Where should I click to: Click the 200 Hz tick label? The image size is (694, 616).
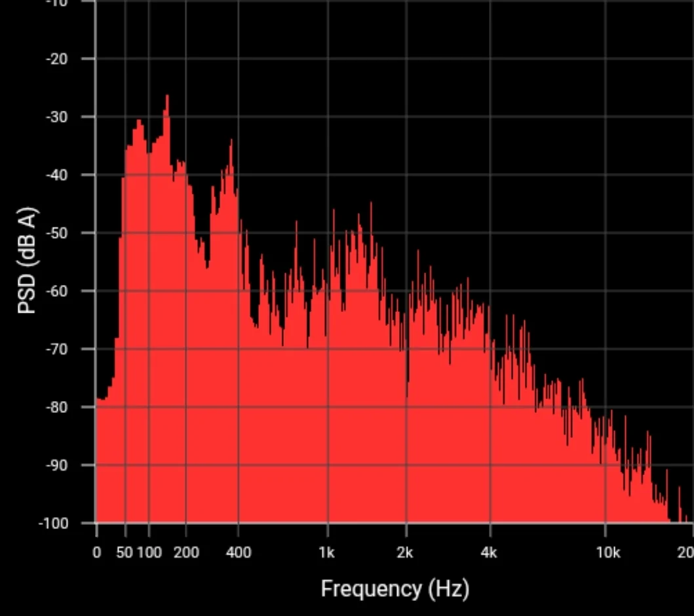point(186,552)
